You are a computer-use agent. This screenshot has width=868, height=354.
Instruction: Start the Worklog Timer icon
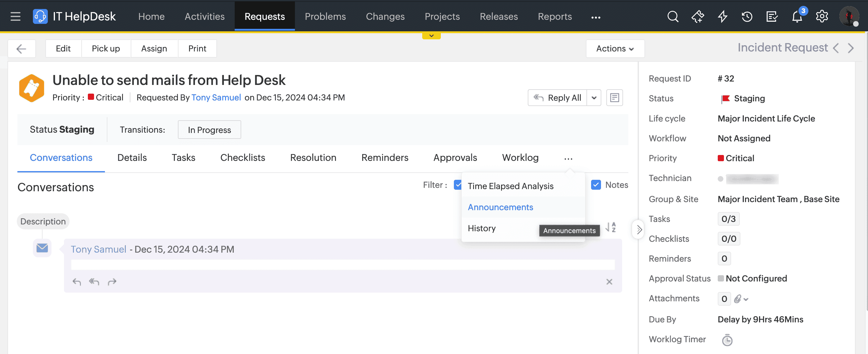(727, 340)
